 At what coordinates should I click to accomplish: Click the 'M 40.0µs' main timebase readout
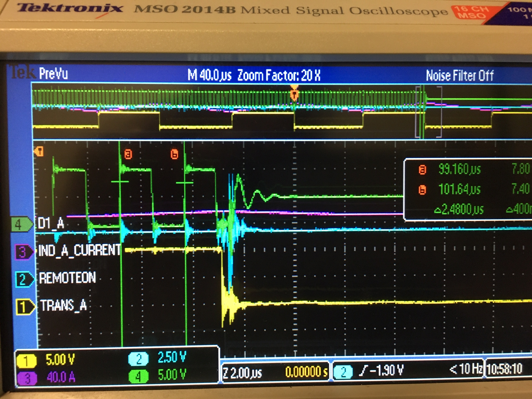pos(210,75)
